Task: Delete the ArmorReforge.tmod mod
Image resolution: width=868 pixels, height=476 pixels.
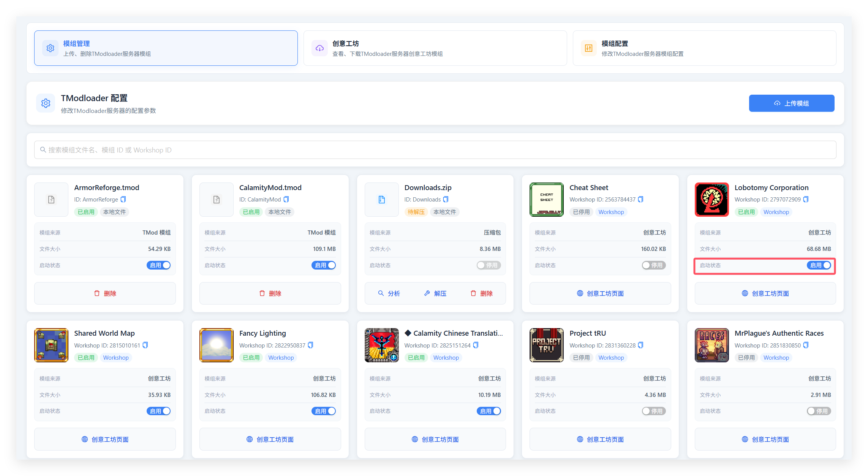Action: 105,293
